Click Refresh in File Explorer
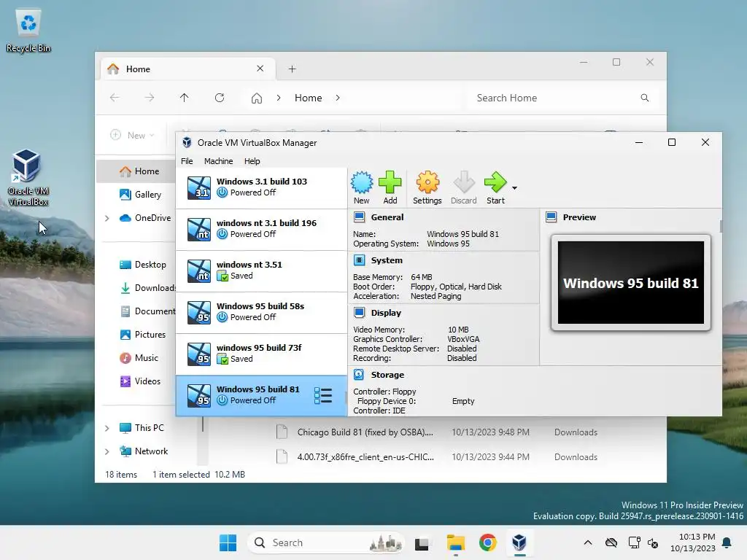747x560 pixels. coord(220,98)
